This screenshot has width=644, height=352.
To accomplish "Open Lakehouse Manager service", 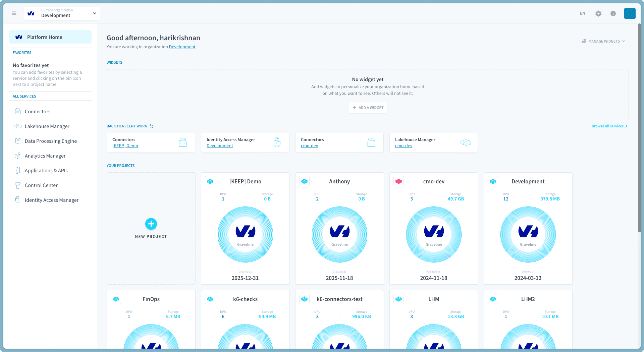I will tap(47, 126).
